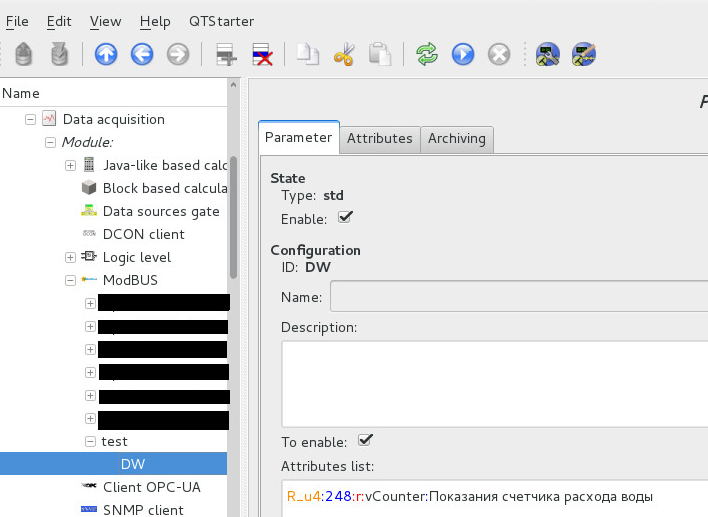This screenshot has height=517, width=708.
Task: Collapse the Data acquisition tree node
Action: 30,119
